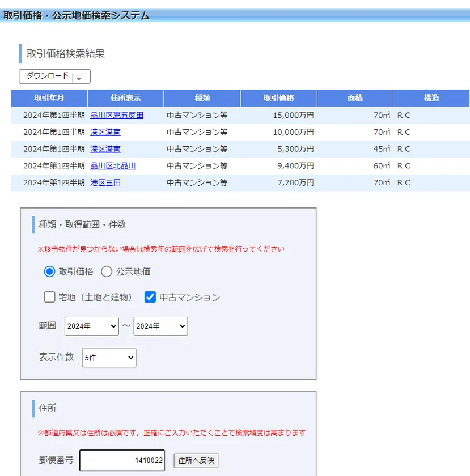
Task: Click the 住所へ反映 apply address button
Action: [196, 460]
